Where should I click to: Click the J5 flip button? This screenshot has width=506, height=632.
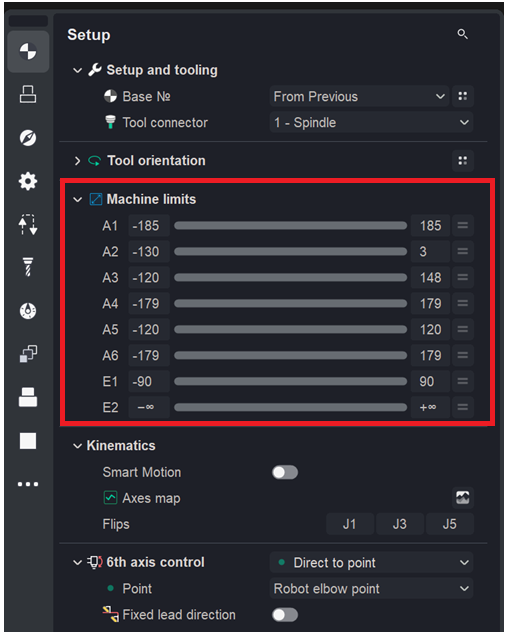point(450,524)
